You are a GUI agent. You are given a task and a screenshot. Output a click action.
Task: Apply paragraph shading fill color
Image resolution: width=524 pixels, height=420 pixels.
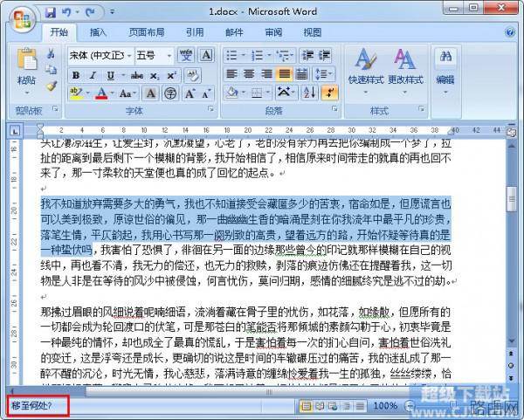pyautogui.click(x=232, y=93)
